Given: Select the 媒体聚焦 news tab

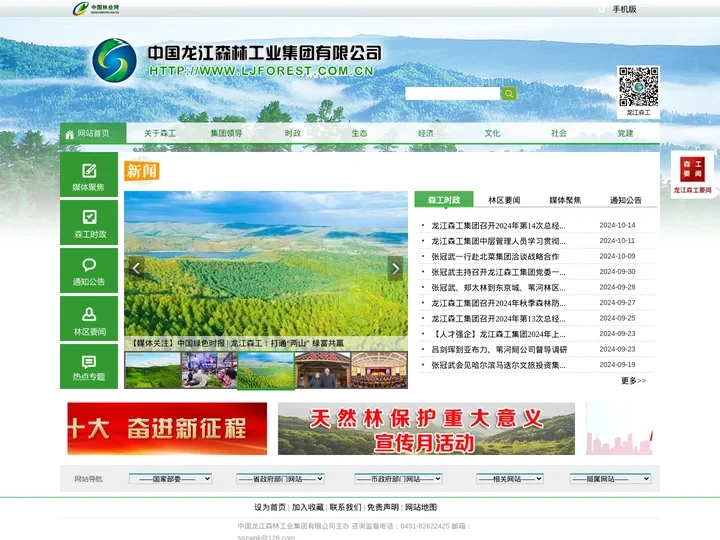Looking at the screenshot, I should point(565,200).
